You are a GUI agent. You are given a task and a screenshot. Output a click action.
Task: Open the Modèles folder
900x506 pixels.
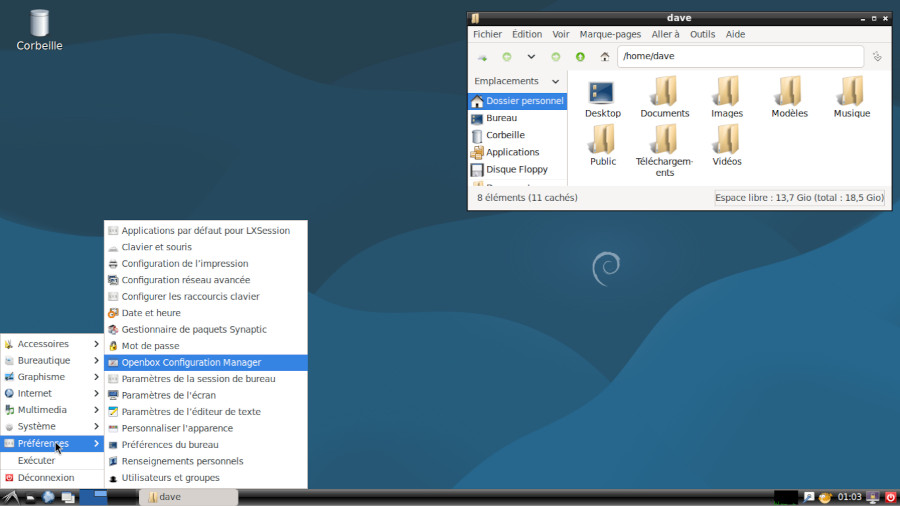coord(789,98)
